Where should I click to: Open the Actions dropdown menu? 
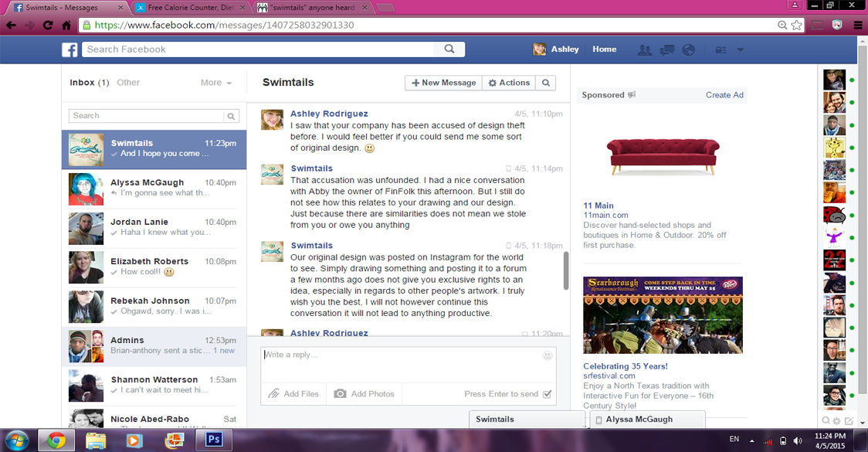click(509, 83)
